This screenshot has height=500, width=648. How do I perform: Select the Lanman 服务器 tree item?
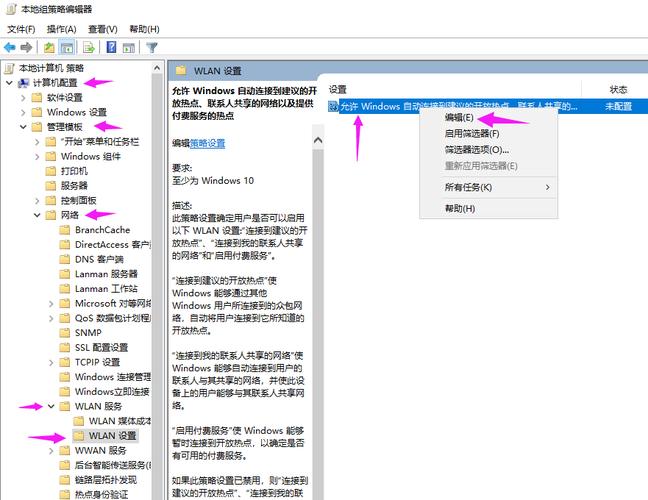pos(106,274)
